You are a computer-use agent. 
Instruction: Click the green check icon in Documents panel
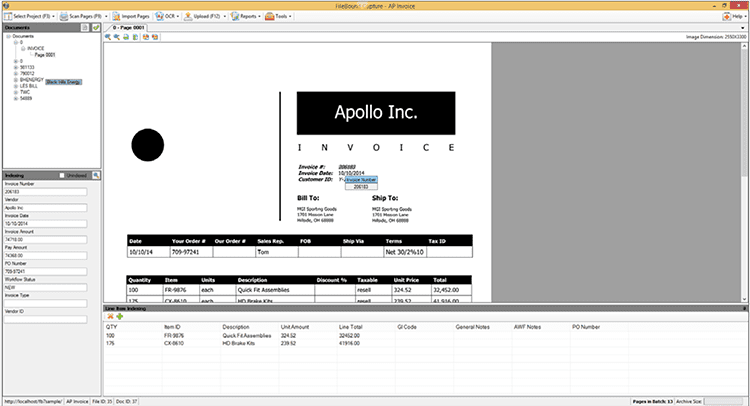pos(96,28)
